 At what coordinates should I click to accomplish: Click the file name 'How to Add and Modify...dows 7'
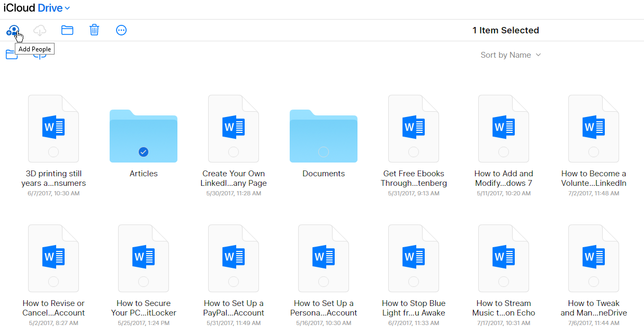[x=504, y=178]
